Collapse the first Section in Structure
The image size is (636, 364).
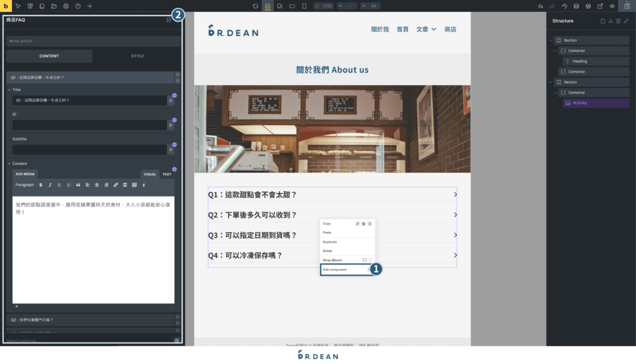point(552,40)
